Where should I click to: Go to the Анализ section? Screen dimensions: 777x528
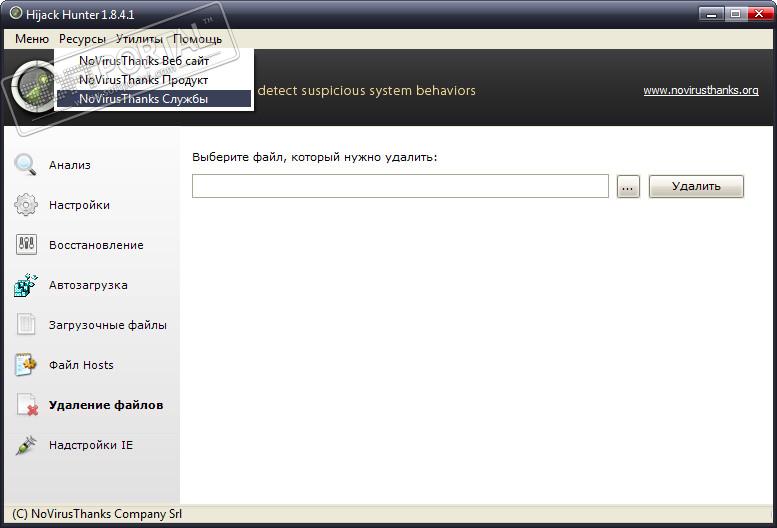pos(69,165)
